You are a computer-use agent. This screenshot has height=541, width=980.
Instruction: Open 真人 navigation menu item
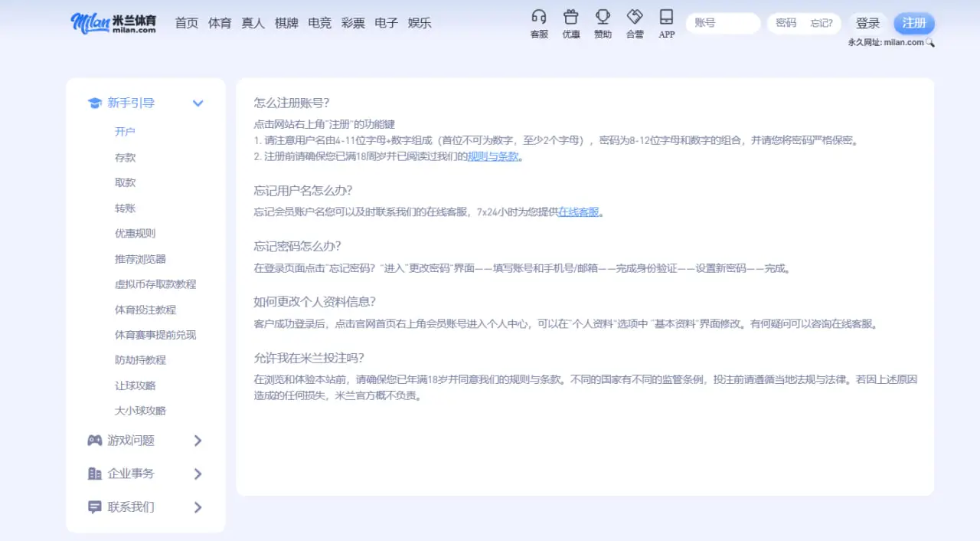[x=253, y=23]
